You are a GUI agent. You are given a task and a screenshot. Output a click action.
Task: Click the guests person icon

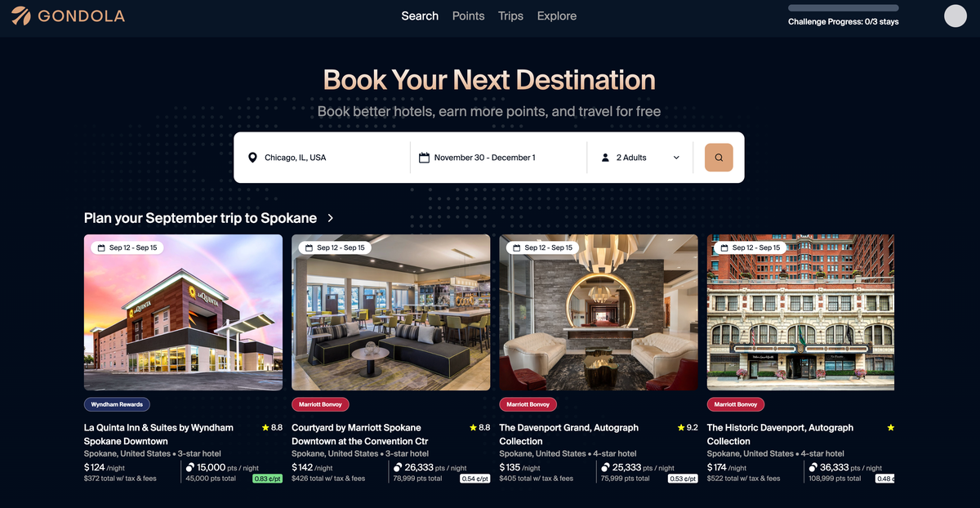605,158
